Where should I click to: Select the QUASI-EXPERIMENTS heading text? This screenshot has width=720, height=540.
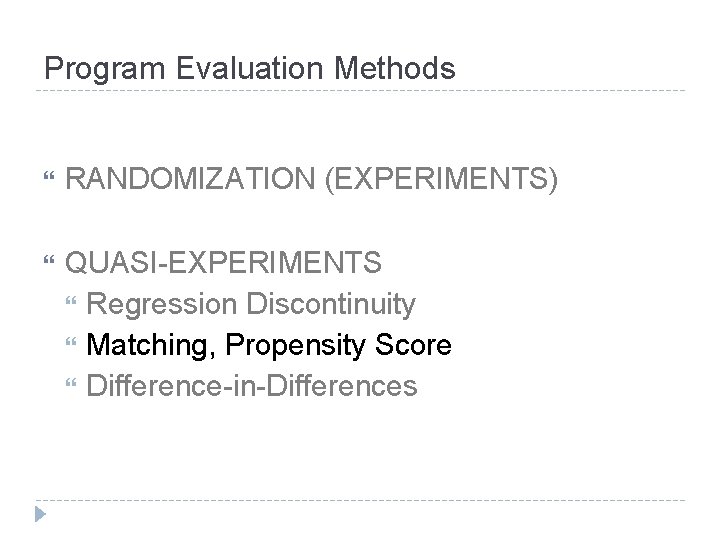pyautogui.click(x=222, y=262)
